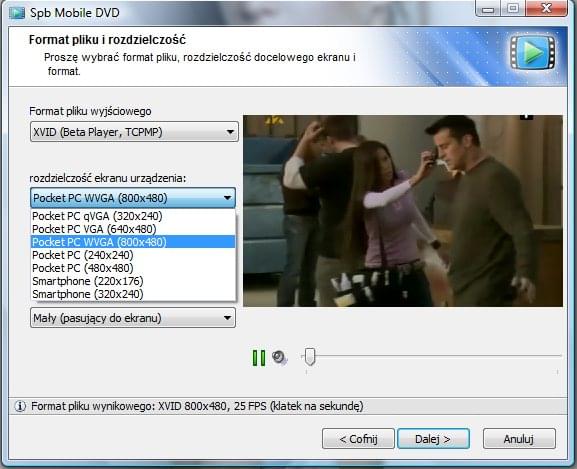
Task: Cancel the wizard with Anuluj
Action: point(519,438)
